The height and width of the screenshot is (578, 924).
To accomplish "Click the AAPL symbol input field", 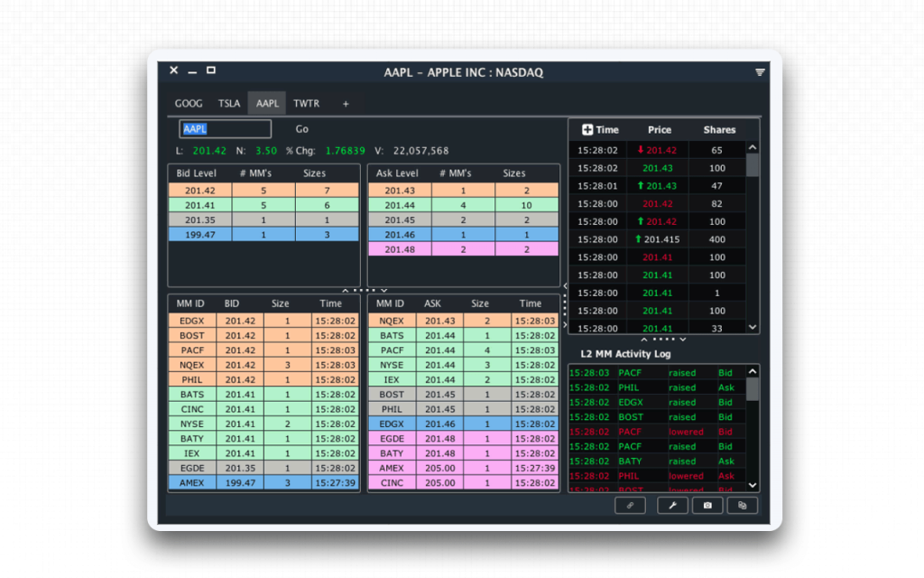I will coord(225,129).
